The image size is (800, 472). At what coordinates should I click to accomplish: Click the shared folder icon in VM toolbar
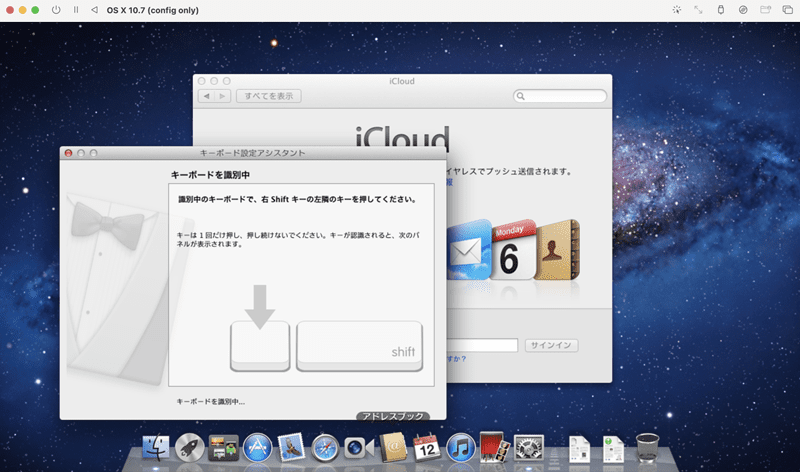point(765,10)
